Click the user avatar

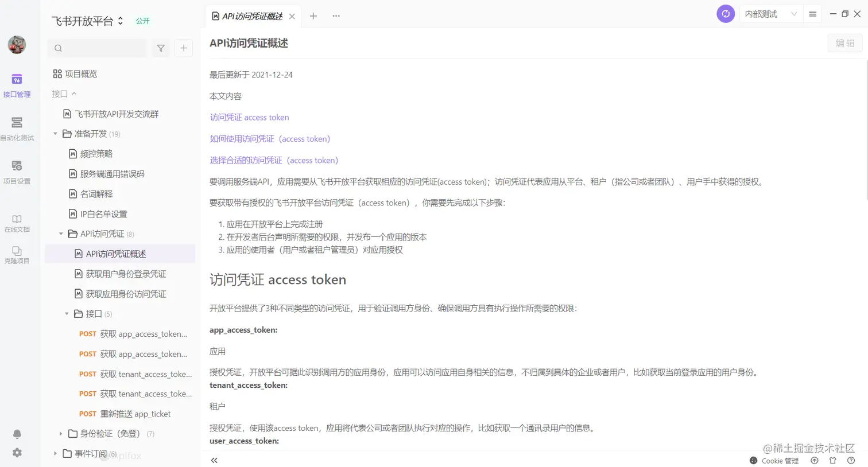pyautogui.click(x=17, y=45)
